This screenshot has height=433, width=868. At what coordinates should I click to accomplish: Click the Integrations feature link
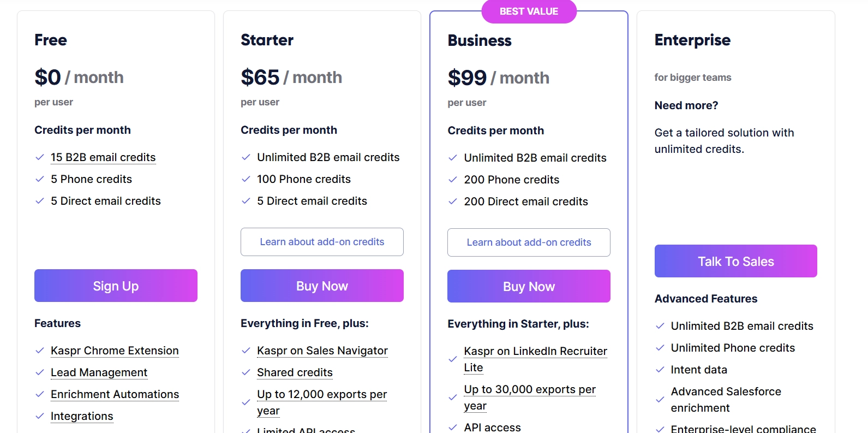click(82, 416)
